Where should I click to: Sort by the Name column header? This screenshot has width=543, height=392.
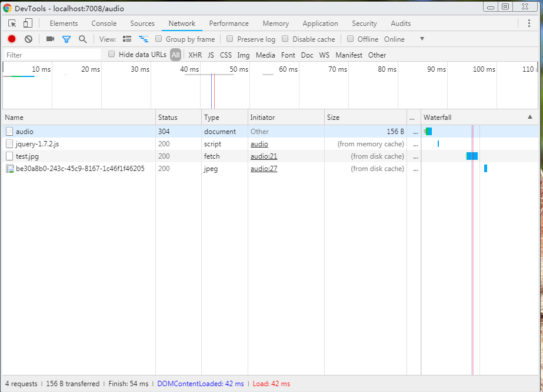[79, 118]
